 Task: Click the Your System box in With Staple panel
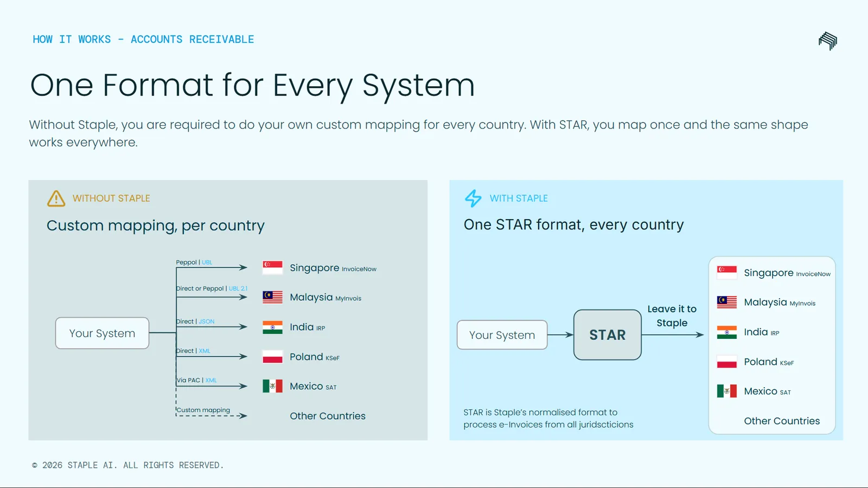coord(502,335)
